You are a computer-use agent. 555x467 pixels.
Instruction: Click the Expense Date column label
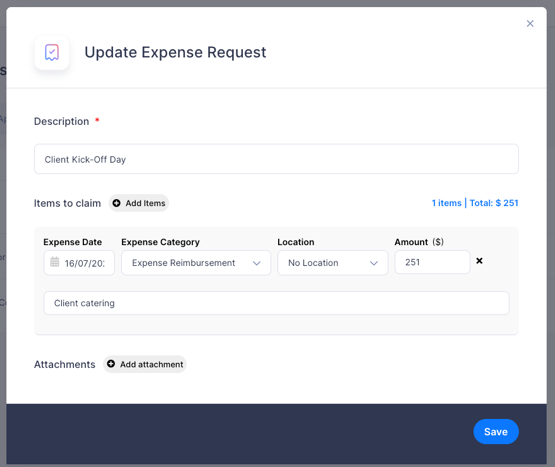(73, 242)
